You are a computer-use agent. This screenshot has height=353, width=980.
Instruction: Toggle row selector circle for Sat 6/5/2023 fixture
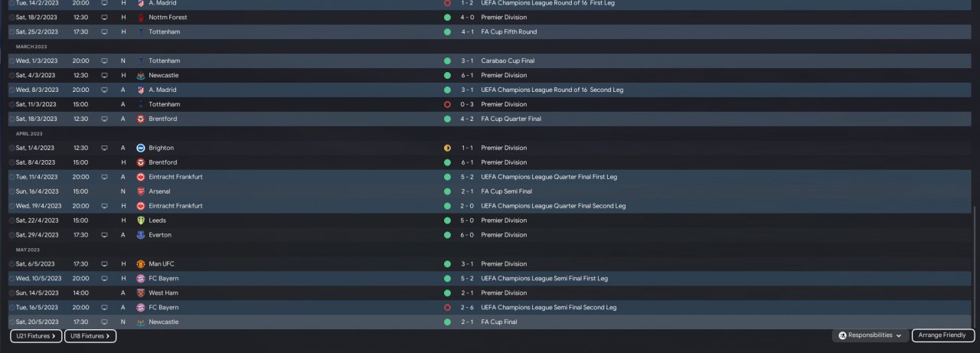point(11,264)
